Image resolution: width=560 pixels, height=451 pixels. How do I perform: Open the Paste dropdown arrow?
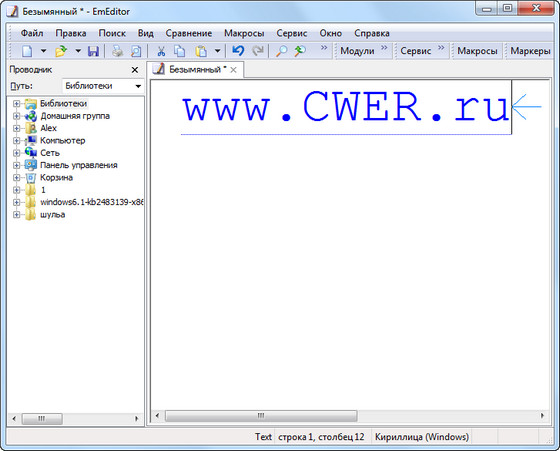[x=218, y=51]
